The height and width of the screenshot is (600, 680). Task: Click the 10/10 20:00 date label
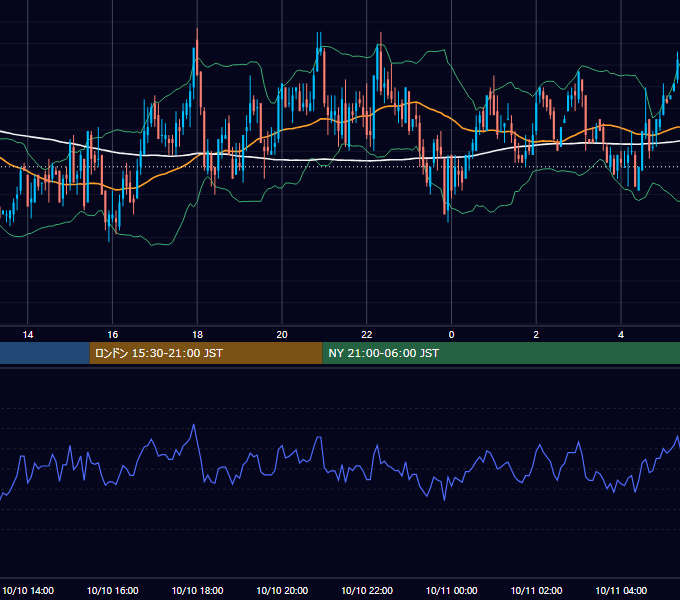(282, 590)
